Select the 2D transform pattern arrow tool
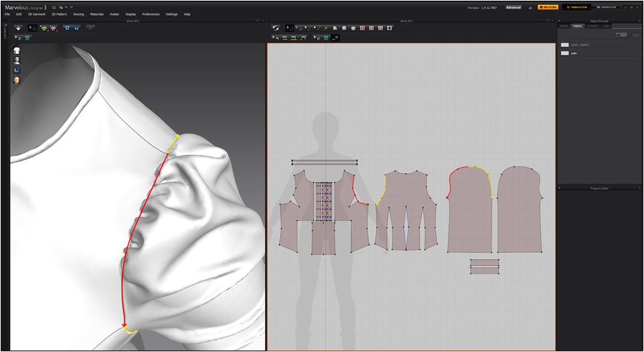The width and height of the screenshot is (644, 352). pos(290,28)
